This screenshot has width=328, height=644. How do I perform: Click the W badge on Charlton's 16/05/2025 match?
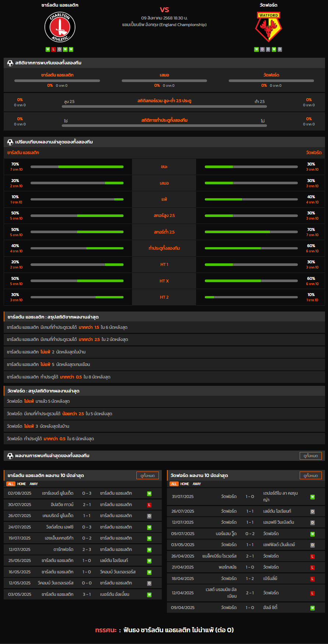149,572
